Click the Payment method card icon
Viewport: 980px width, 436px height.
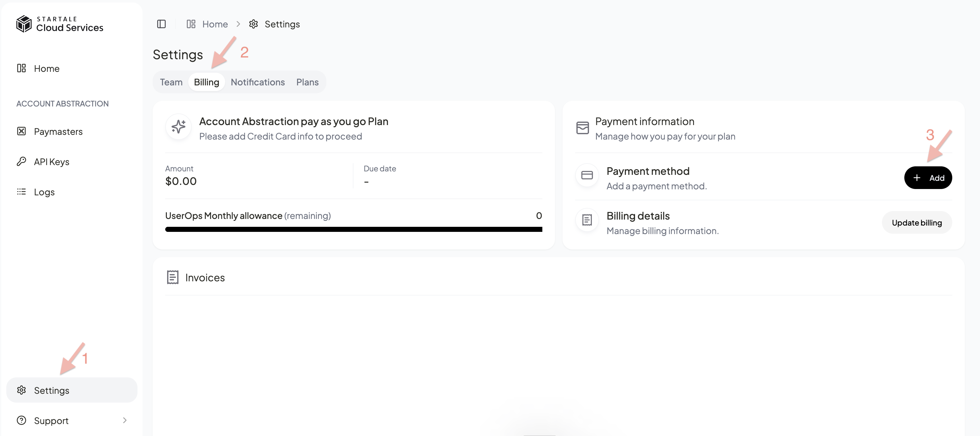(586, 175)
